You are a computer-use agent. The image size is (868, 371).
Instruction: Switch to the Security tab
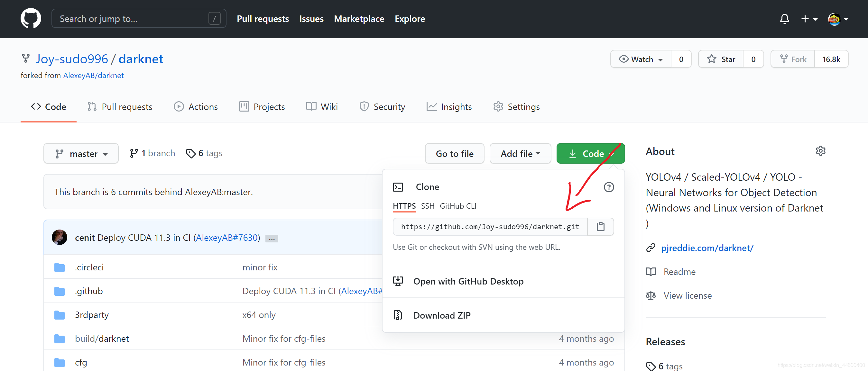382,107
